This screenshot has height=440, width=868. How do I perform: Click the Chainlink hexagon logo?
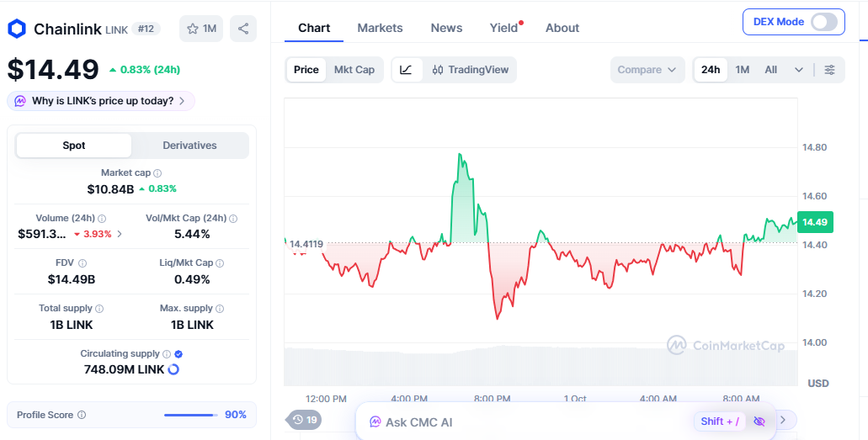tap(17, 29)
